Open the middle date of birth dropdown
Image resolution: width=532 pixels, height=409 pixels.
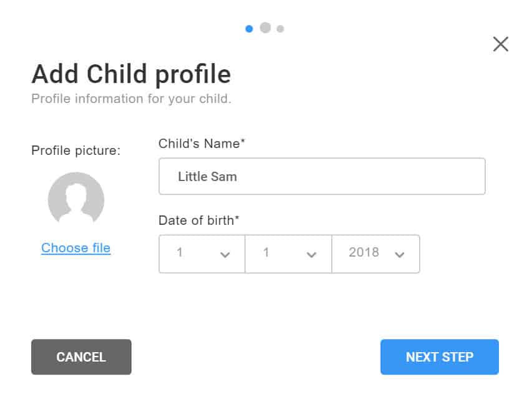[288, 254]
